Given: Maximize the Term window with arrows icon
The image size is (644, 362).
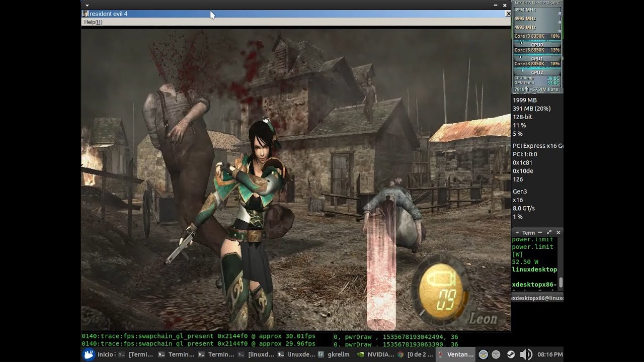Looking at the screenshot, I should [x=549, y=232].
